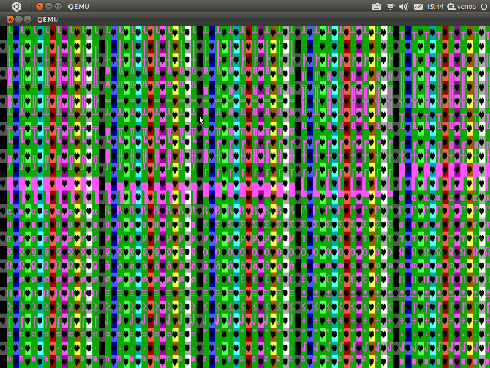Open the network indicator in system tray
The width and height of the screenshot is (490, 368).
pyautogui.click(x=390, y=7)
